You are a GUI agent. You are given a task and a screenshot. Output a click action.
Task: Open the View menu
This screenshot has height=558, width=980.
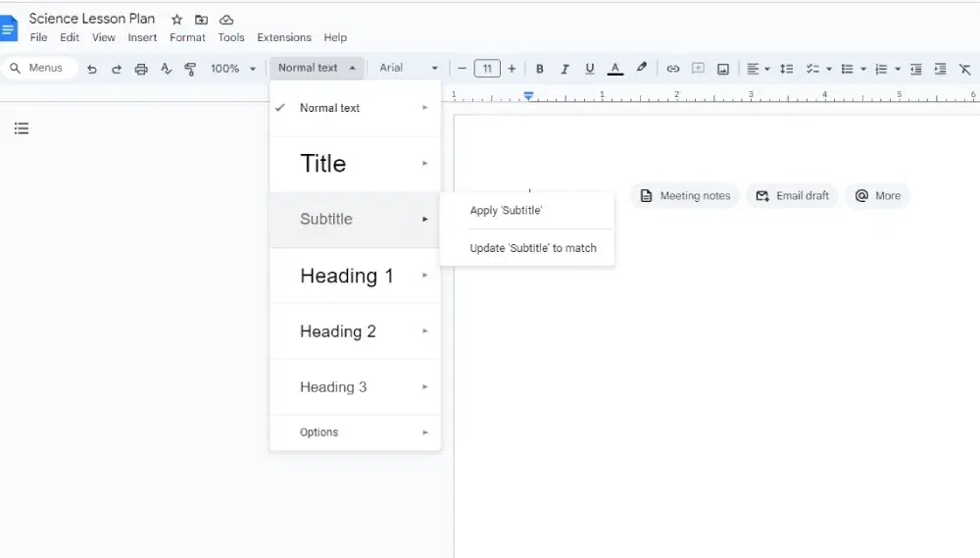[104, 37]
